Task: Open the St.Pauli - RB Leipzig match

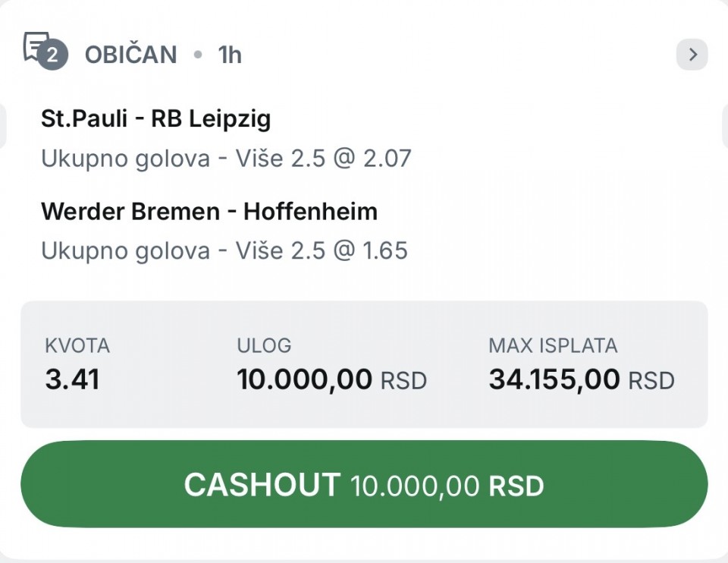Action: tap(155, 118)
